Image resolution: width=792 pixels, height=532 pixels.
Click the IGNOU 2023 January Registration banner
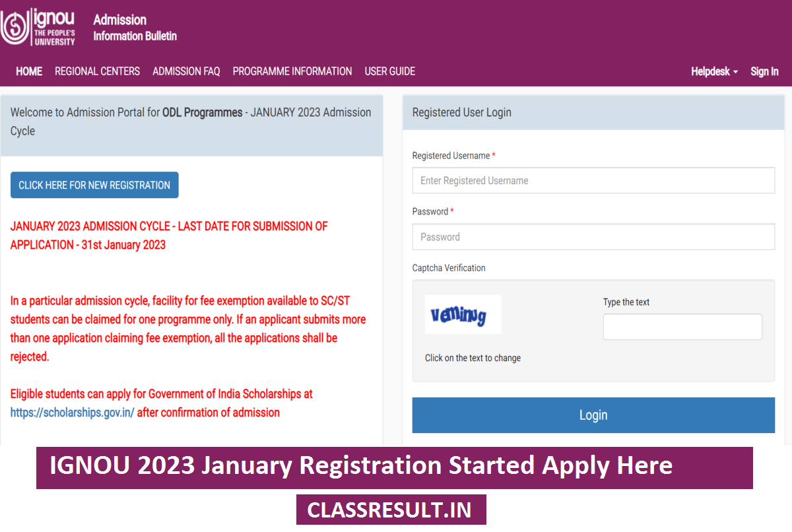395,467
